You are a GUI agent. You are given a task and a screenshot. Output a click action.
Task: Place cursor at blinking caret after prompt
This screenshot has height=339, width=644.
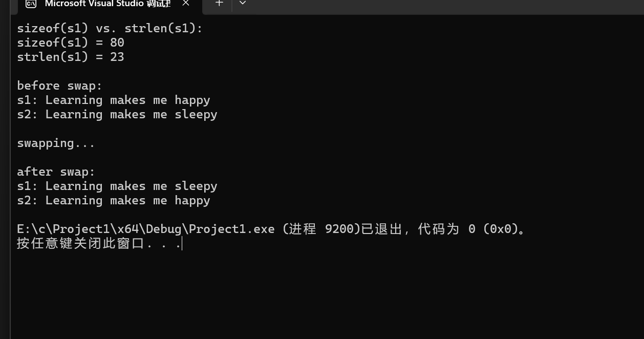pos(182,243)
